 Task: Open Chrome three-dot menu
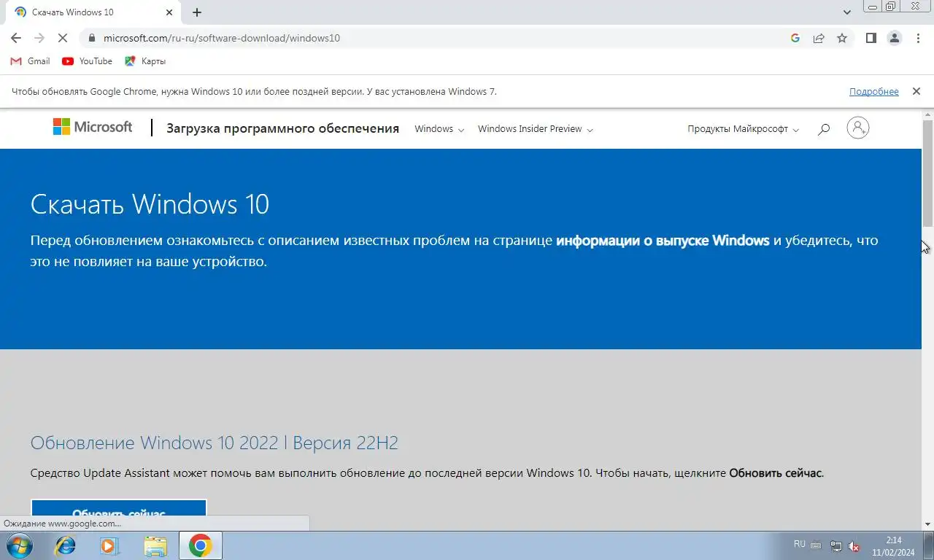click(918, 38)
